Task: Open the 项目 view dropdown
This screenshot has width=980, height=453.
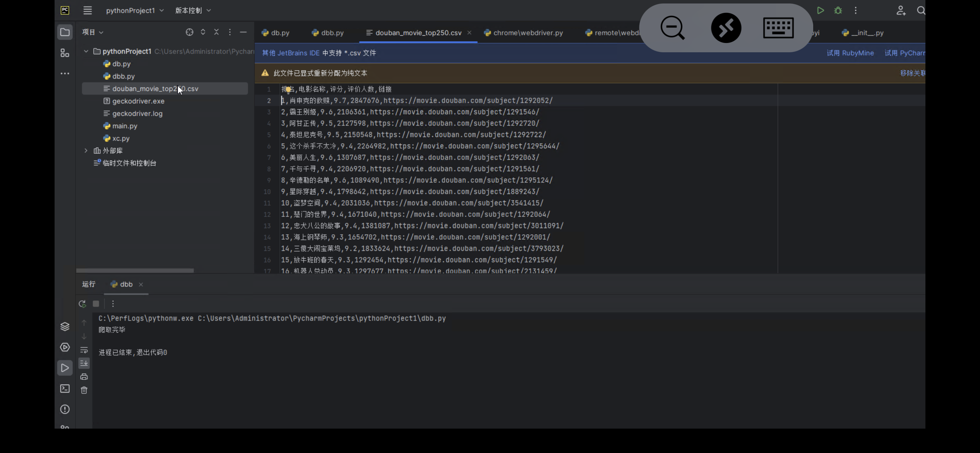Action: 93,32
